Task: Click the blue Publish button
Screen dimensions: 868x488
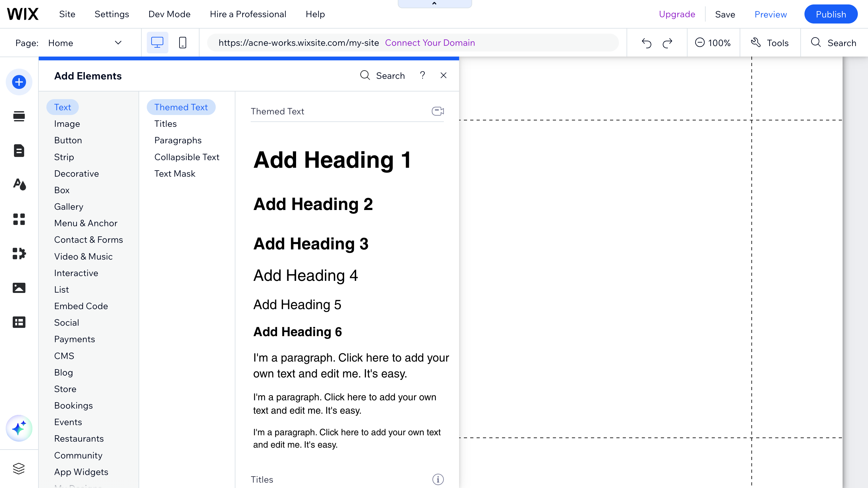Action: [x=831, y=14]
